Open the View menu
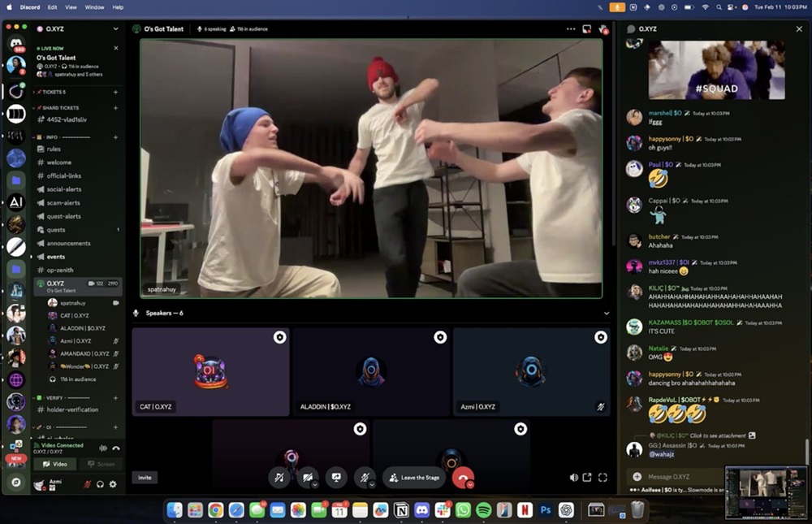 [x=71, y=7]
